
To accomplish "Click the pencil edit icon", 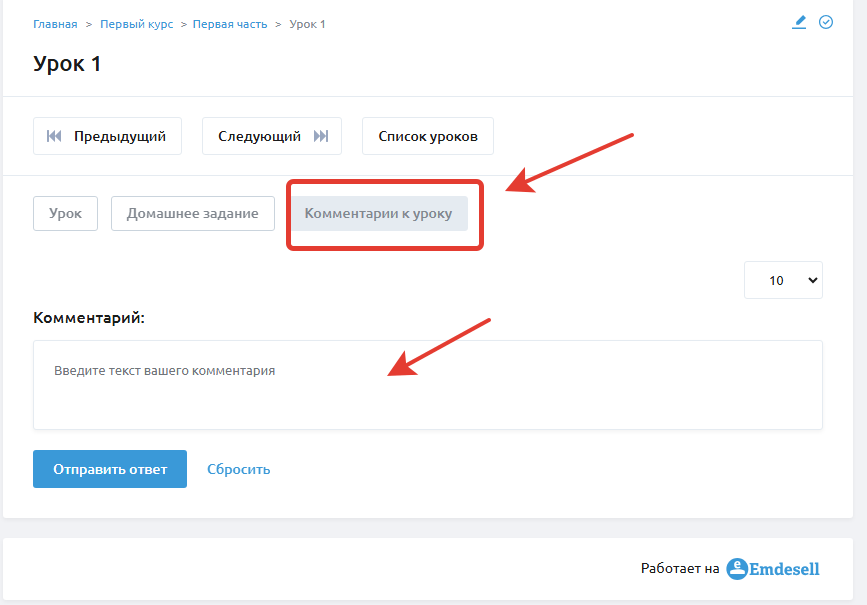I will (x=799, y=22).
